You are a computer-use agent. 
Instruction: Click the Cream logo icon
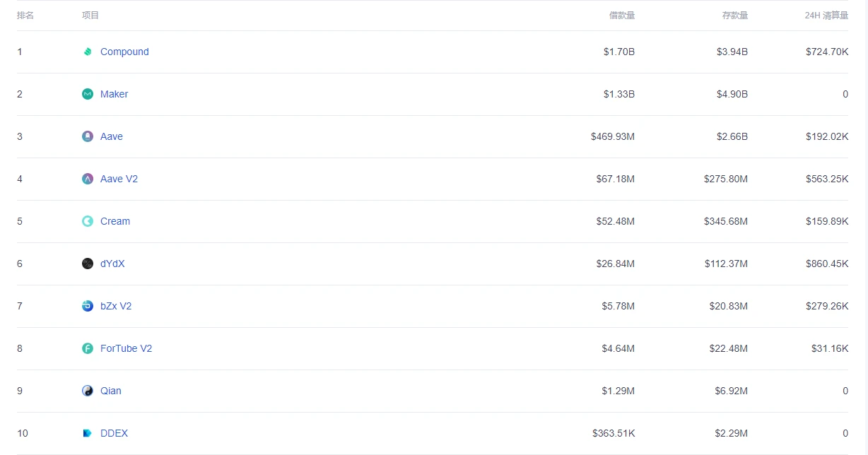click(x=88, y=221)
